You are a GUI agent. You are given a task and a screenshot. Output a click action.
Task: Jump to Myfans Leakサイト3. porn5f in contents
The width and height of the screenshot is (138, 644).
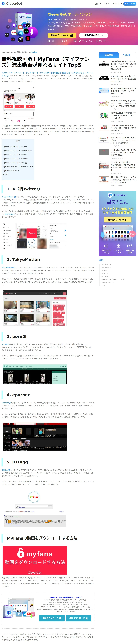tap(15, 155)
